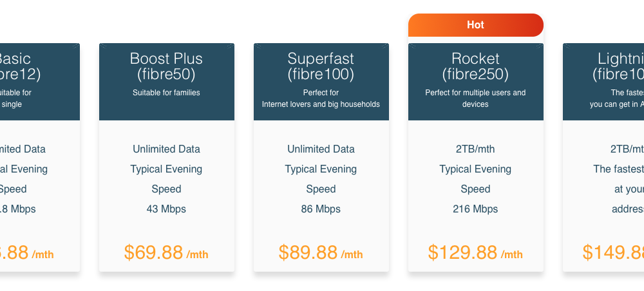Click '2TB/mth' on the Rocket card
The image size is (644, 291).
[x=476, y=149]
